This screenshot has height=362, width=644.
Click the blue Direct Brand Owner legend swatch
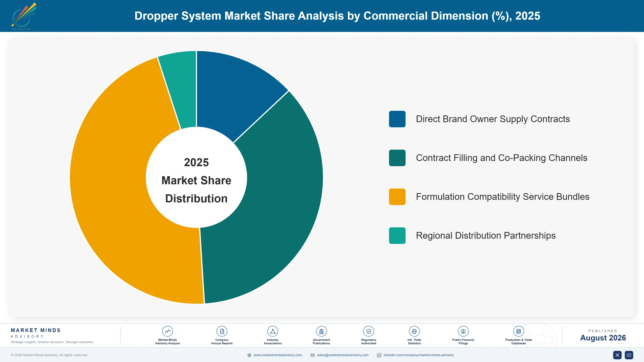pyautogui.click(x=397, y=119)
